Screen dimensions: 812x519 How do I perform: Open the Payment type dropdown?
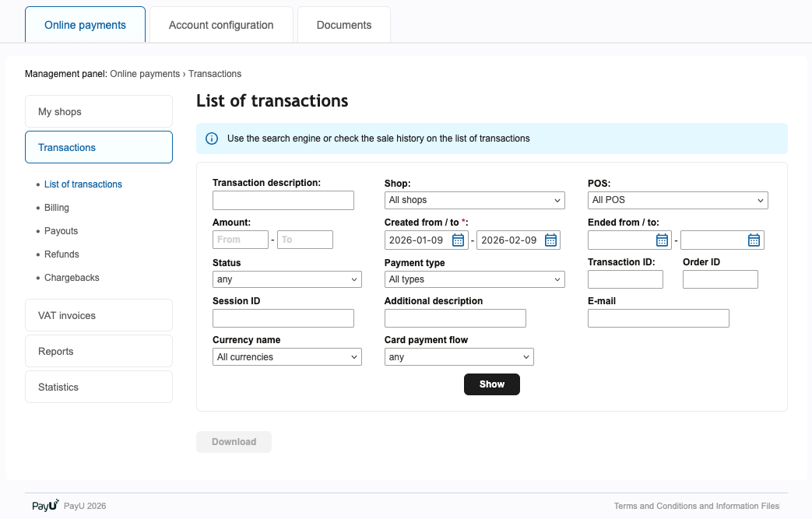coord(474,279)
